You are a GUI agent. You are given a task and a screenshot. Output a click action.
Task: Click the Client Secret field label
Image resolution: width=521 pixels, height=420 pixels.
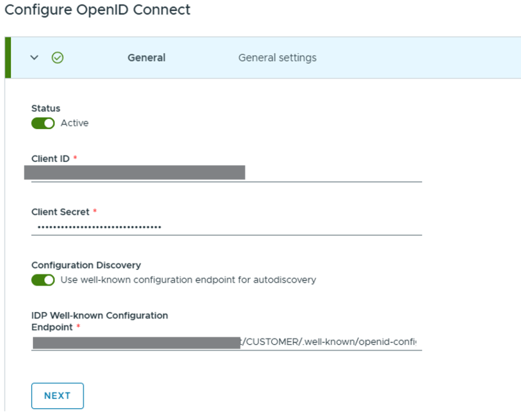click(60, 212)
